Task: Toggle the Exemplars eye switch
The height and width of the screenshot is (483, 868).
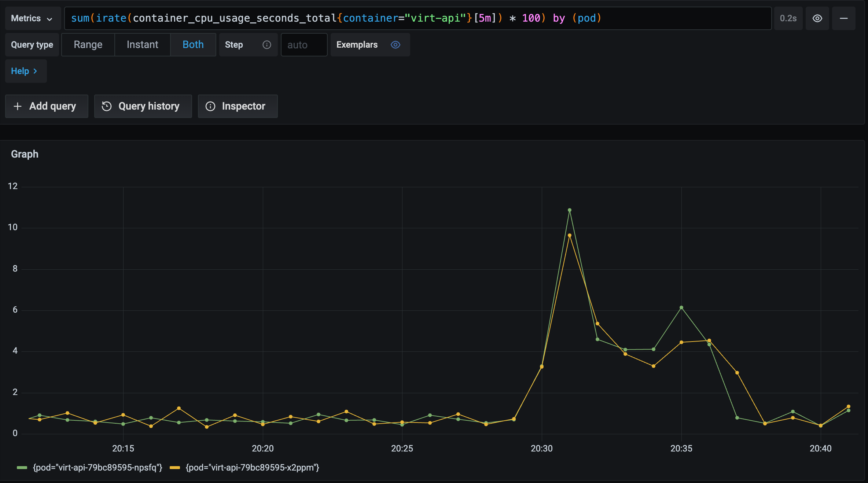Action: point(395,45)
